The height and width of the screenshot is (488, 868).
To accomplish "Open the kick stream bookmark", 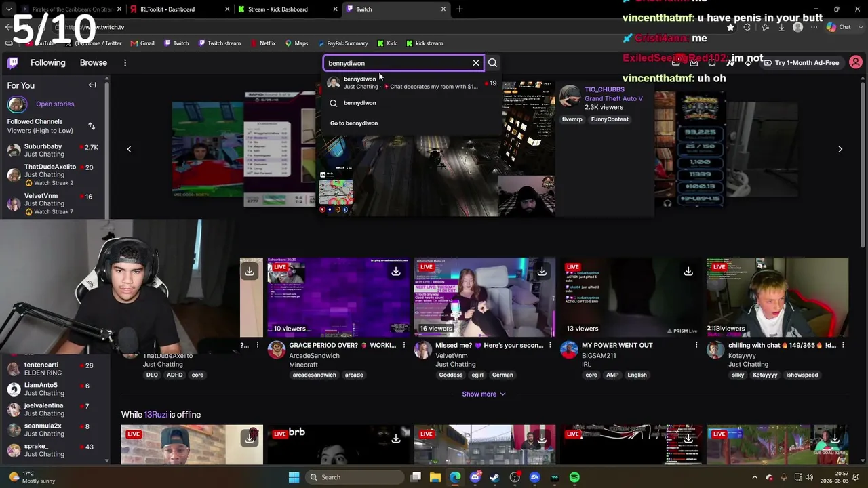I will coord(424,43).
